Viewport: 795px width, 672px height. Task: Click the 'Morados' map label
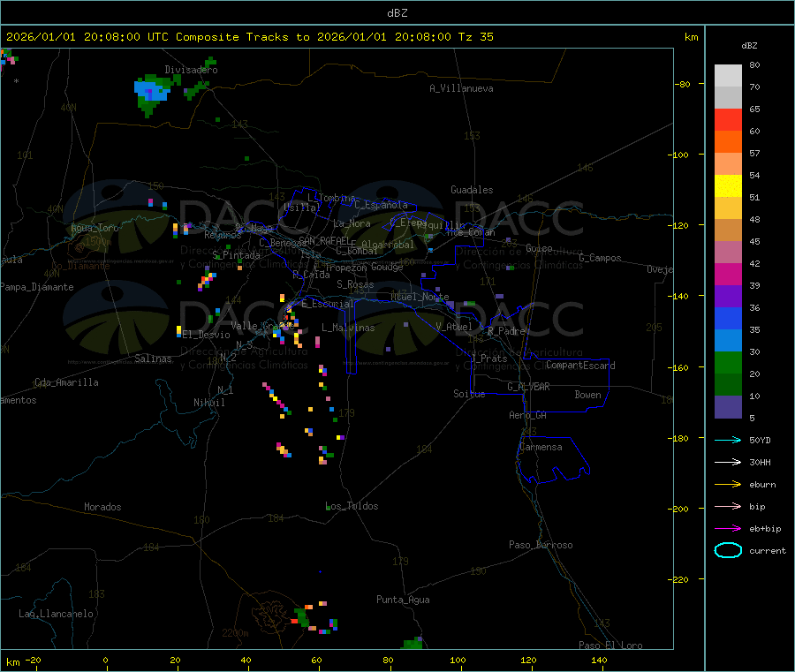coord(102,507)
